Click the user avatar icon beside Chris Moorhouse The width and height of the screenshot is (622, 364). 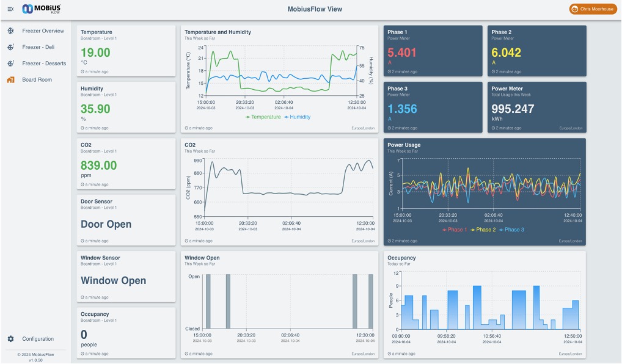click(x=575, y=9)
